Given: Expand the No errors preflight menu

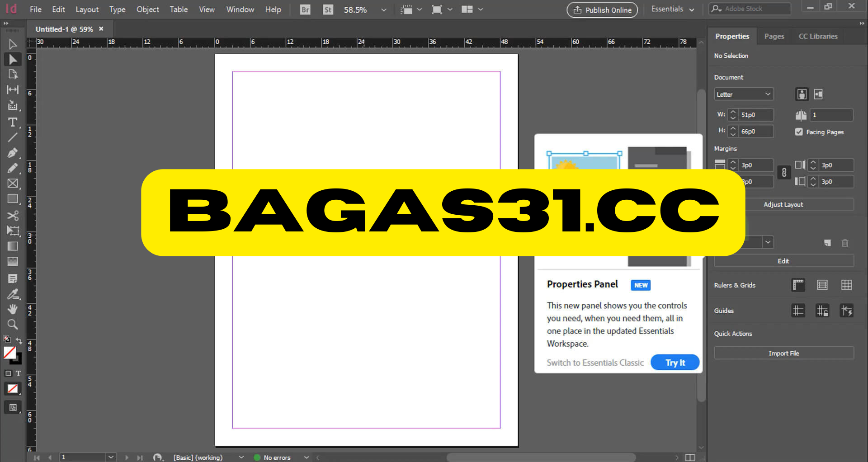Looking at the screenshot, I should [307, 457].
